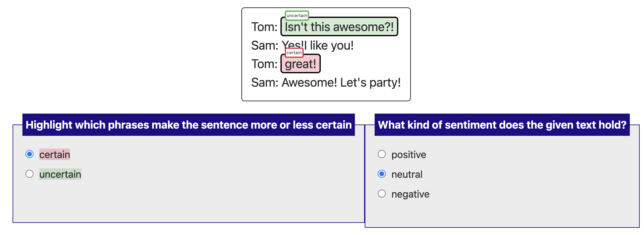Screen dimensions: 644x235
Task: Click the small green "uncertain" annotation tag
Action: (297, 15)
